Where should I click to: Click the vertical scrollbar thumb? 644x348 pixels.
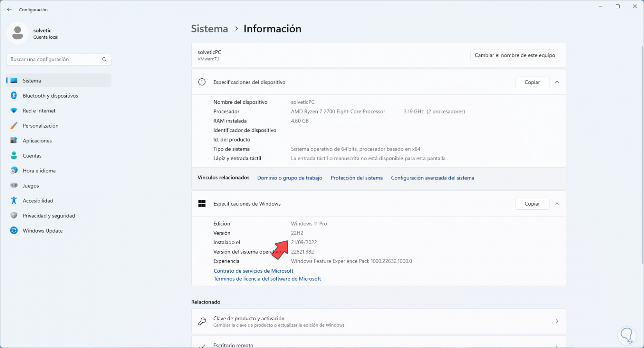641,154
